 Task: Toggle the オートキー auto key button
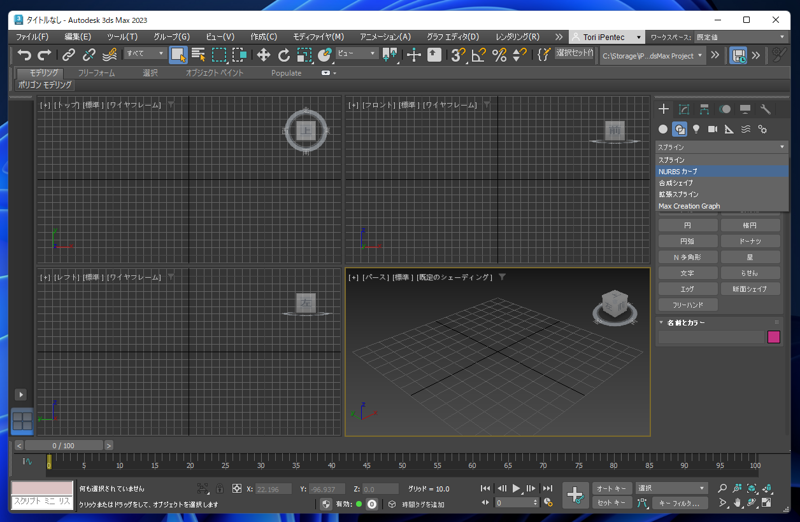[612, 488]
